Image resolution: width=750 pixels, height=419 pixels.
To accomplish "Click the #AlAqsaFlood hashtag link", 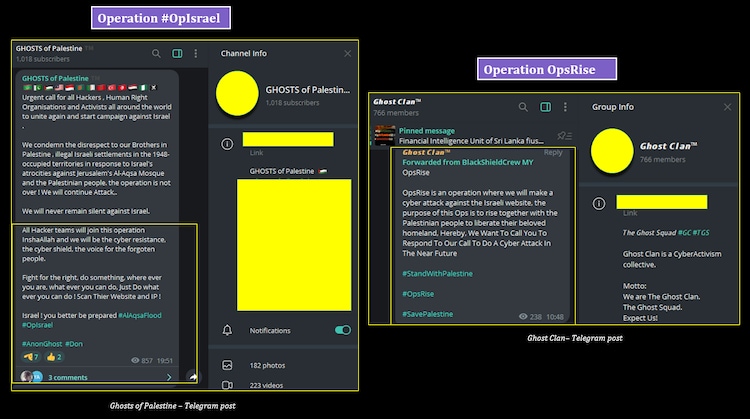I will pos(133,315).
